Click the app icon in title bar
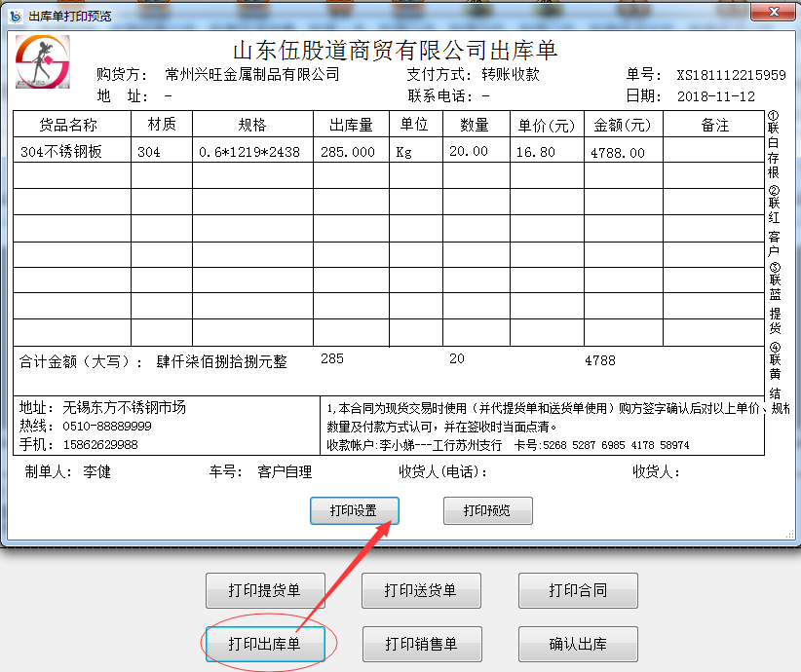 16,17
